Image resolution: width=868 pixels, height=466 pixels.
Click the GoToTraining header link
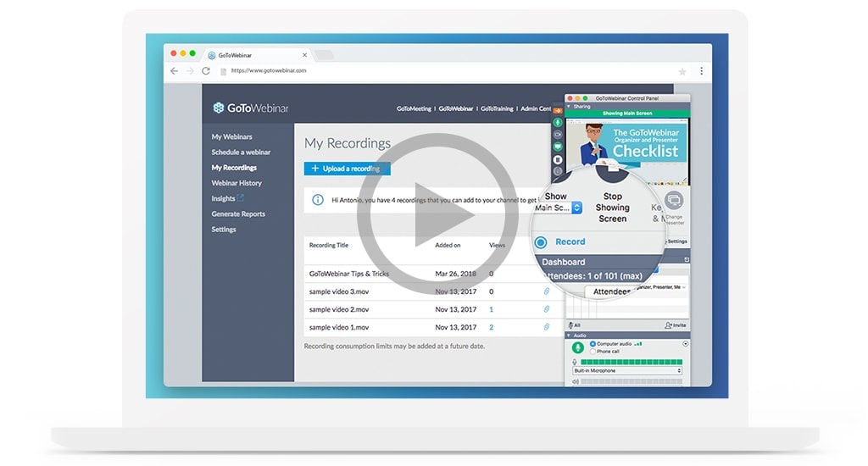497,108
